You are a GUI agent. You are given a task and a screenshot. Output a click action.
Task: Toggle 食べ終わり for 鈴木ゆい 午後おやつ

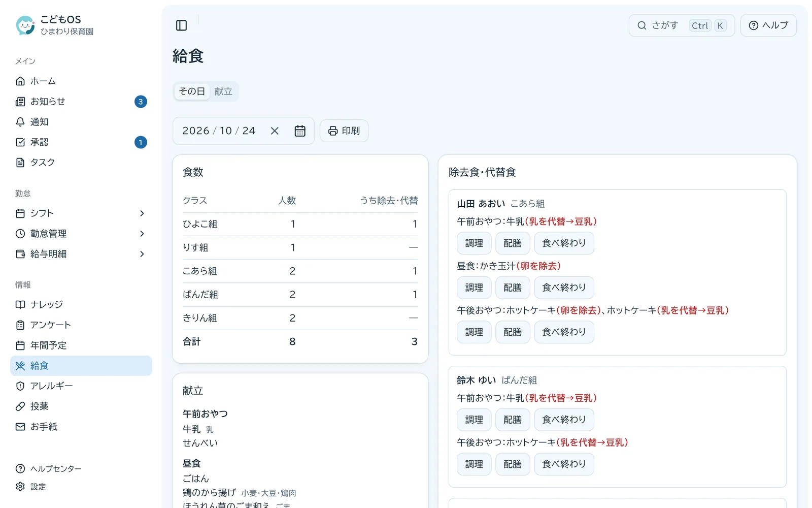coord(564,464)
